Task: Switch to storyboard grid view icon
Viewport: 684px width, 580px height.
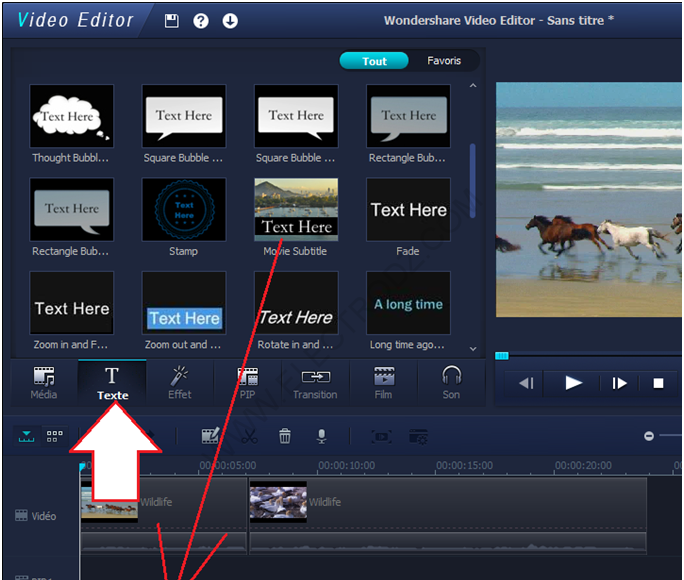Action: click(55, 436)
